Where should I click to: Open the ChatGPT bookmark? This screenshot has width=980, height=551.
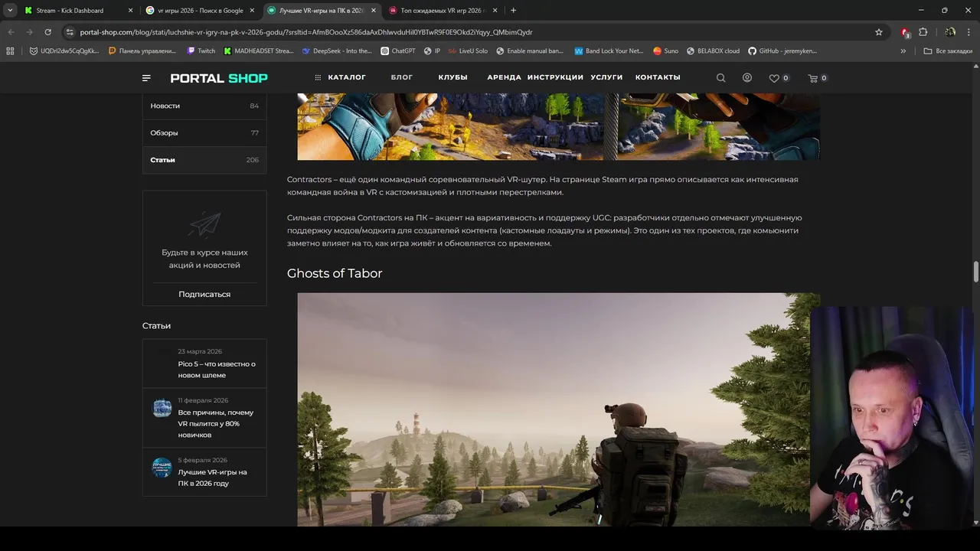pyautogui.click(x=398, y=51)
